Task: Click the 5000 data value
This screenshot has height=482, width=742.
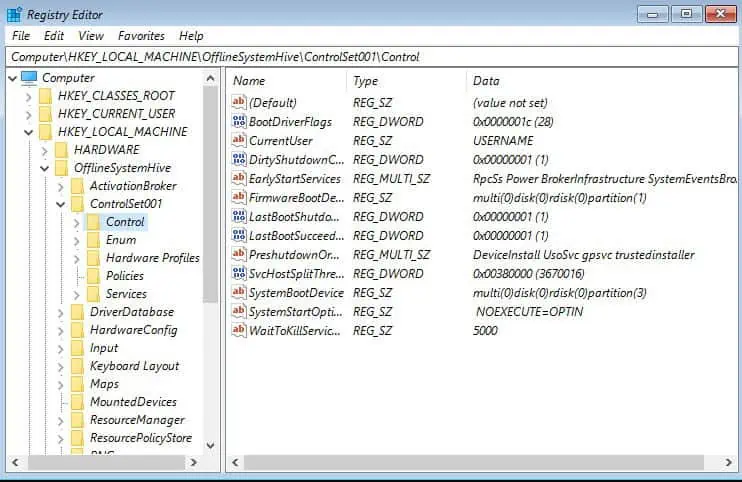Action: [485, 331]
